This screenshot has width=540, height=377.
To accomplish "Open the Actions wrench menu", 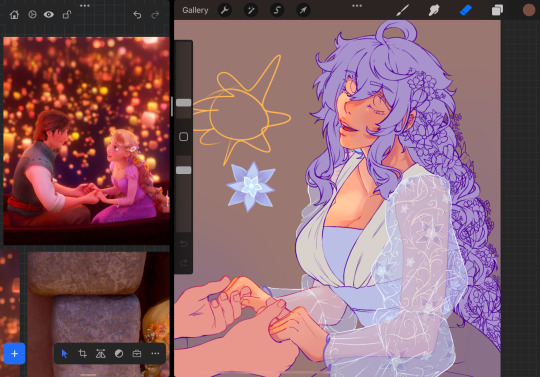I will (x=225, y=10).
